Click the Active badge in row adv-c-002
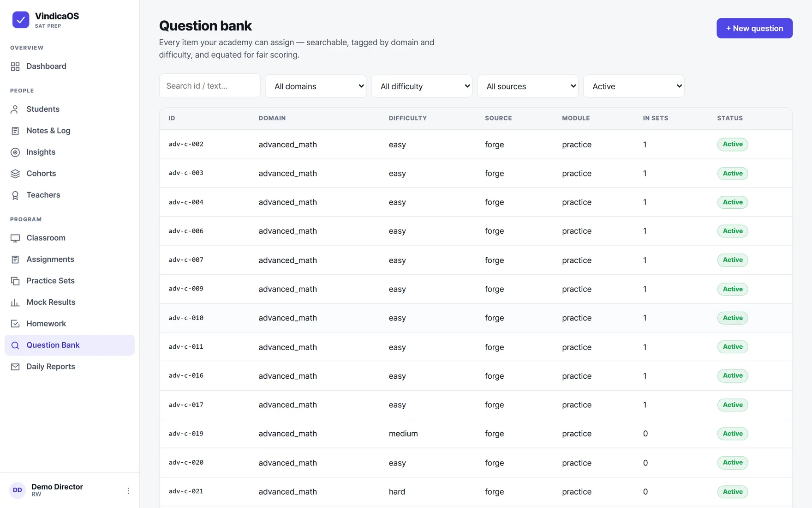 coord(733,145)
